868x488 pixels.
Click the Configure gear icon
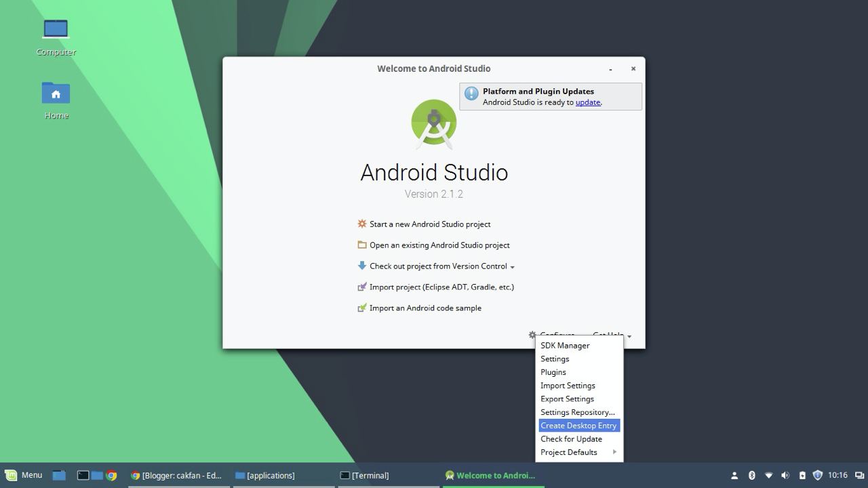coord(532,334)
